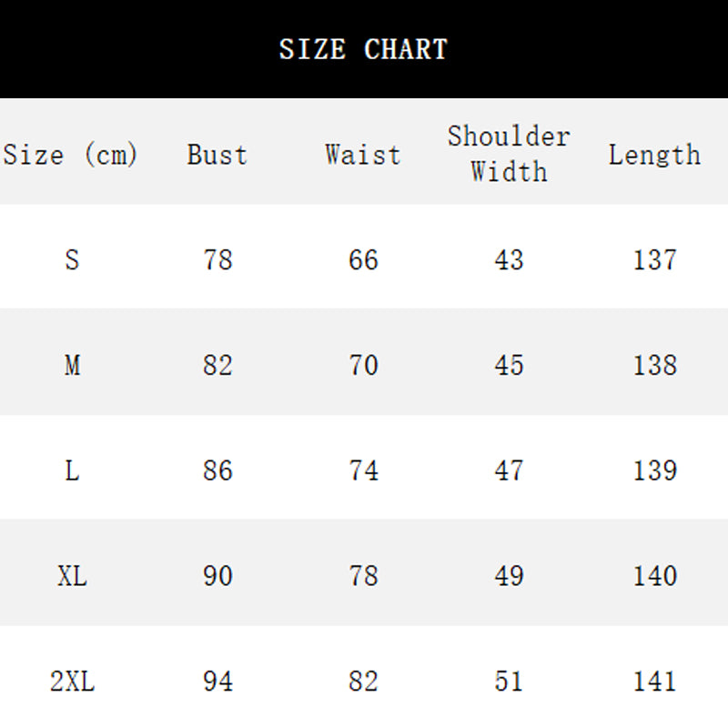Select the Waist column header

pyautogui.click(x=363, y=155)
